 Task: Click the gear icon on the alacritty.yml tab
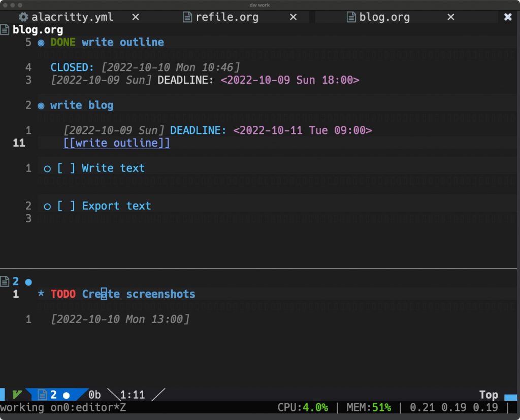[x=23, y=17]
